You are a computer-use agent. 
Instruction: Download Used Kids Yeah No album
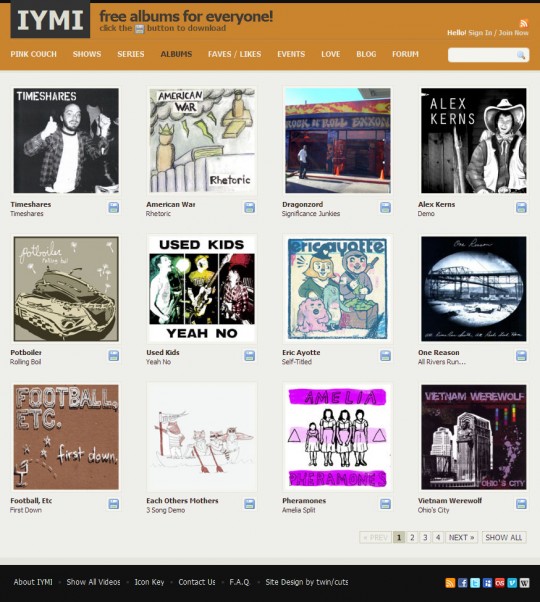pyautogui.click(x=249, y=356)
